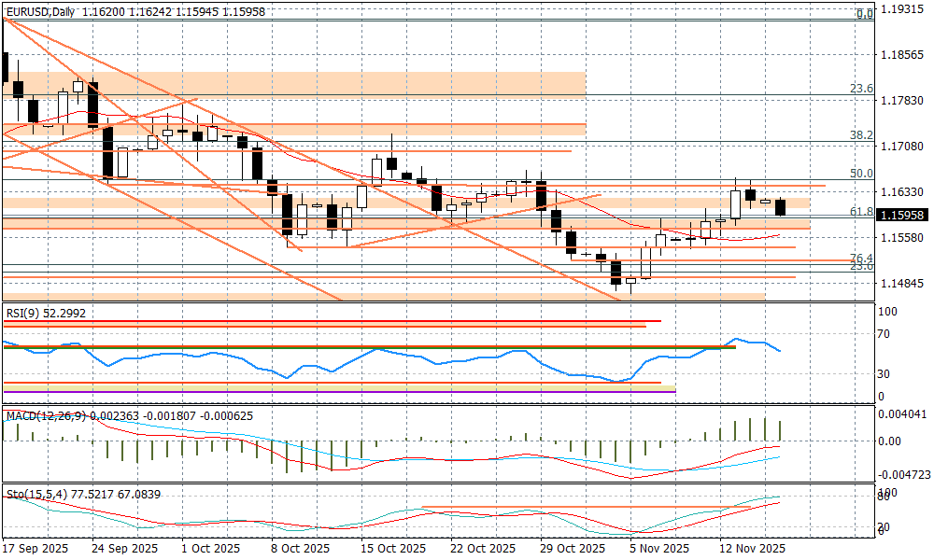Click the most recent black candlestick
This screenshot has height=560, width=934.
point(781,206)
